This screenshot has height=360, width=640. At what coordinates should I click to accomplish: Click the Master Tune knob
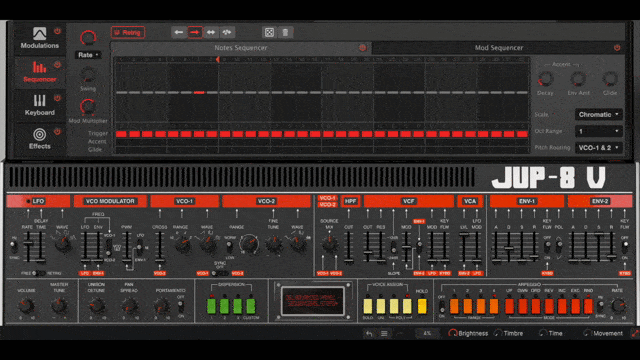pyautogui.click(x=59, y=305)
